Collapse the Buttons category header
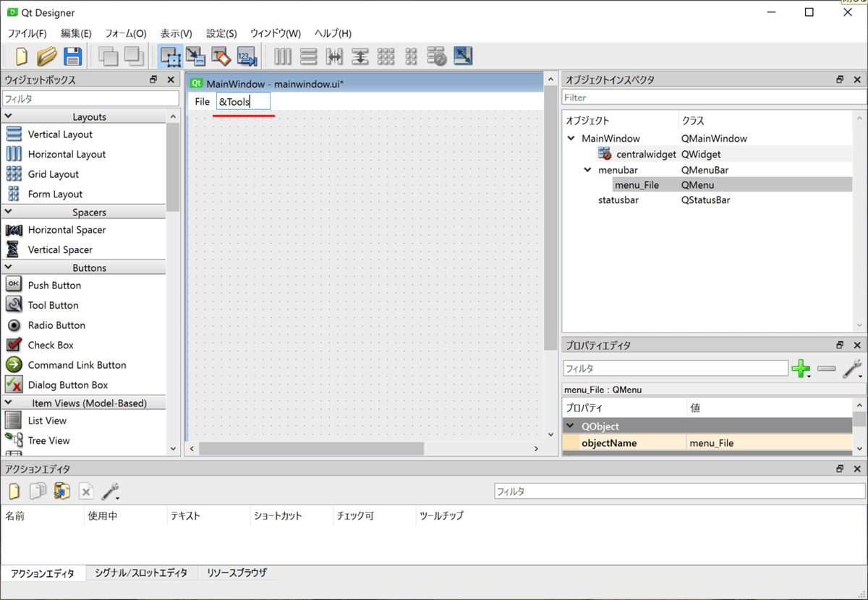 pyautogui.click(x=9, y=267)
